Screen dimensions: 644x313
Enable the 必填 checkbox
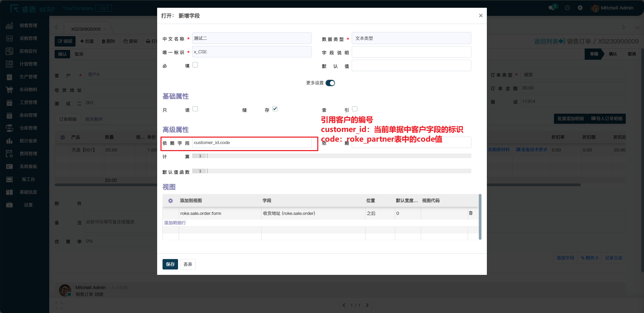click(195, 64)
